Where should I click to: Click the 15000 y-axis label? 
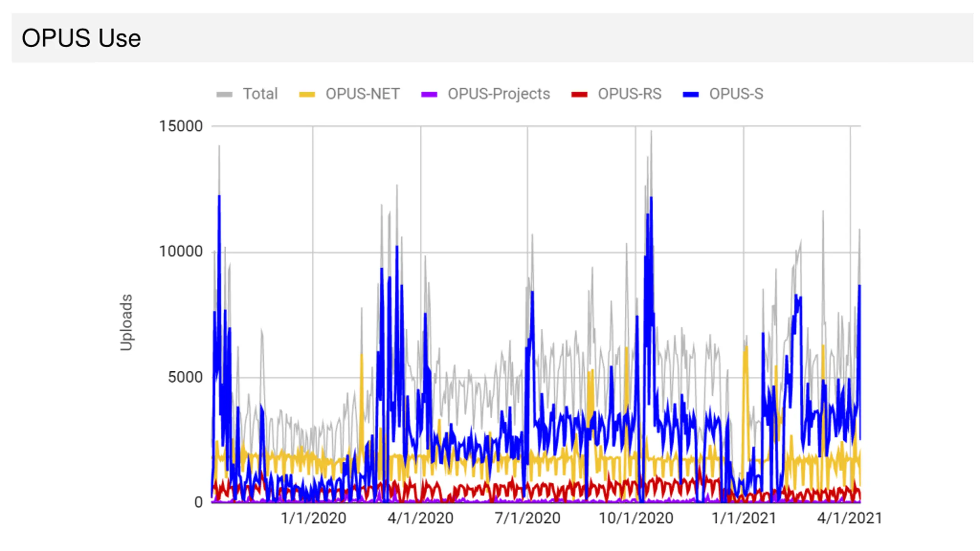[x=181, y=126]
